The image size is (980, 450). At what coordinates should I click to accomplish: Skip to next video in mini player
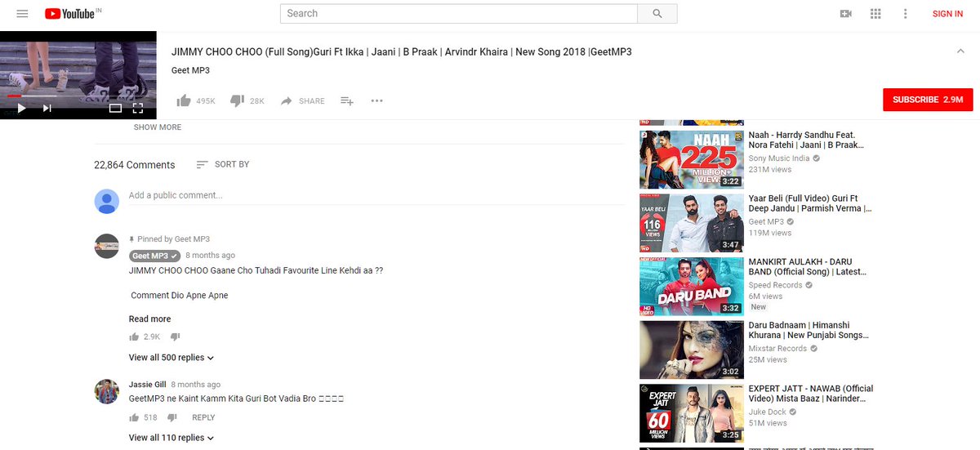pyautogui.click(x=47, y=108)
